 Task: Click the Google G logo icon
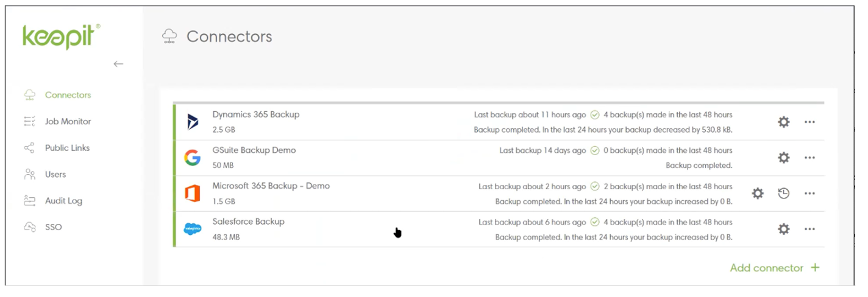click(x=193, y=158)
